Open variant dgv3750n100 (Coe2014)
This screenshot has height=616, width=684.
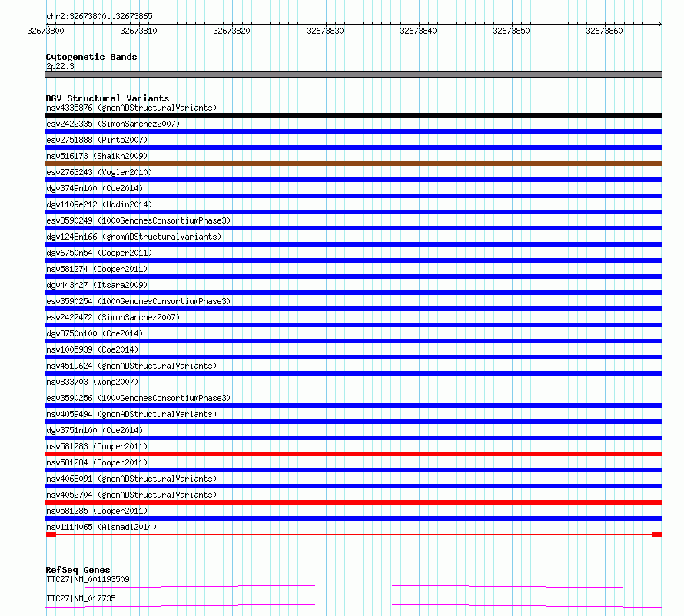point(95,333)
